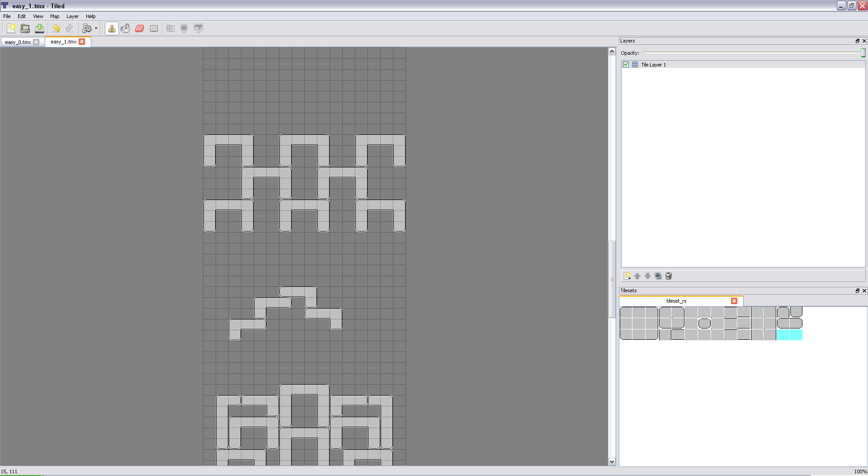
Task: Open the dropdown arrow next to gears icon
Action: point(96,29)
